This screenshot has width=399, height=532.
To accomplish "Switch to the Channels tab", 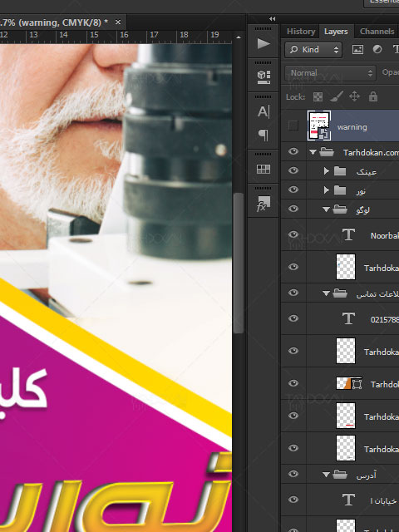I will click(x=377, y=32).
